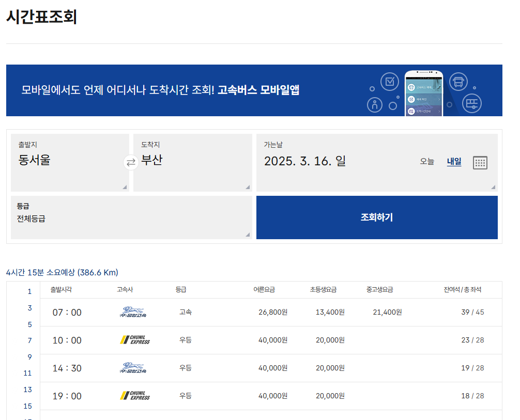Click the smartphone image in the banner

pyautogui.click(x=424, y=93)
